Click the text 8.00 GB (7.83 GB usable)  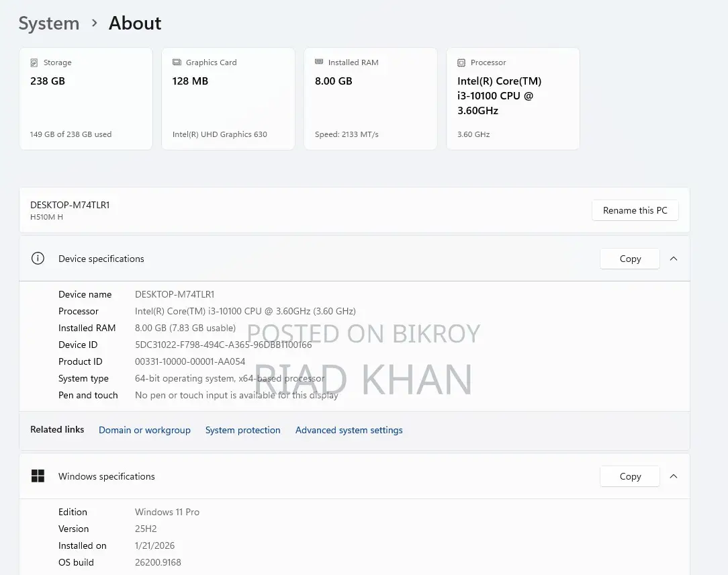[185, 328]
